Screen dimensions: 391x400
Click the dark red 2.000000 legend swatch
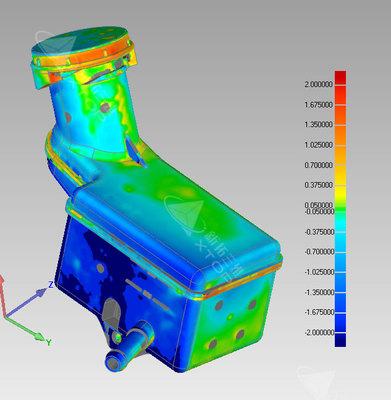(340, 78)
